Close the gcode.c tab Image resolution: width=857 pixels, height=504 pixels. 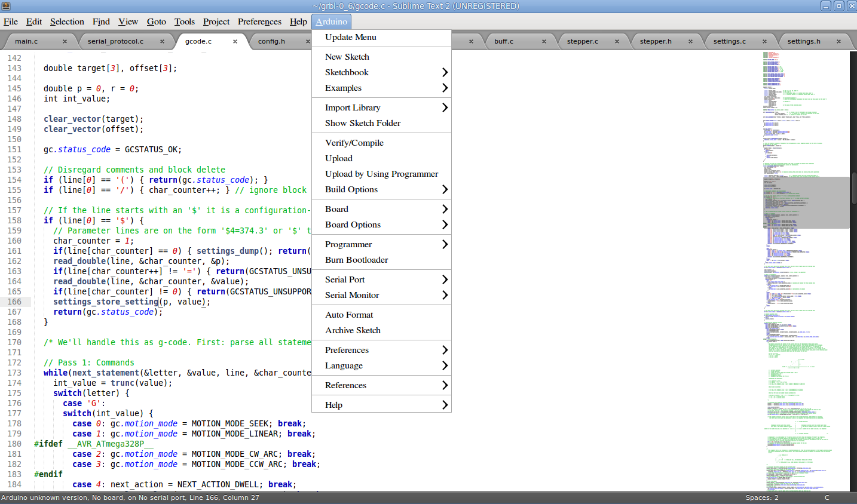click(235, 42)
